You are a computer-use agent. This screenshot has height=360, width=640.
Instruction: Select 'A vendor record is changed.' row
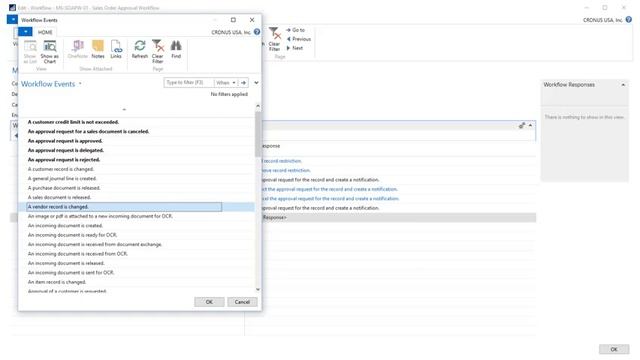pyautogui.click(x=137, y=207)
